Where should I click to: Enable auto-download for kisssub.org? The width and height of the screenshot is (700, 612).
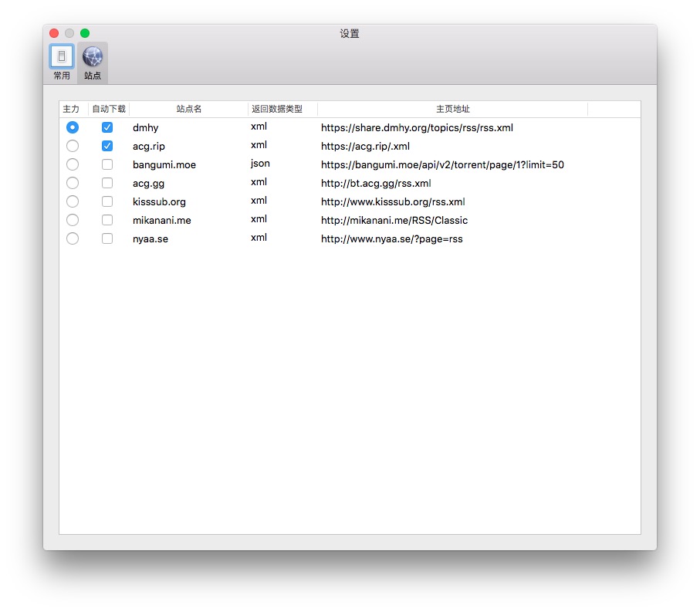[107, 201]
